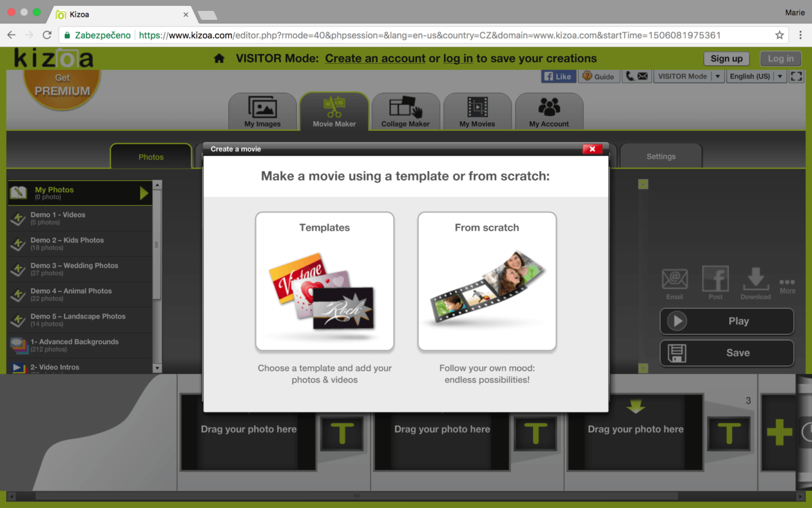
Task: Choose the Templates option card
Action: 325,281
